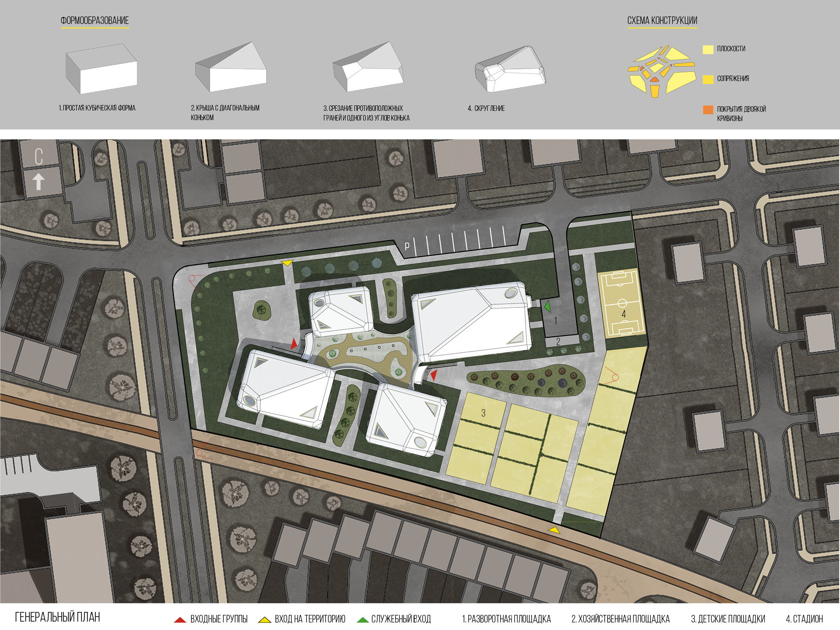Image resolution: width=840 pixels, height=630 pixels.
Task: Click the north arrow compass icon
Action: click(39, 182)
